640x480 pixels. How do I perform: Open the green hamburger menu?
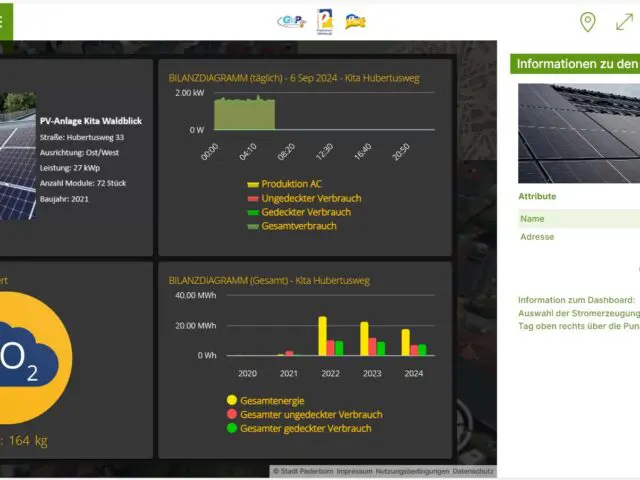pos(8,20)
